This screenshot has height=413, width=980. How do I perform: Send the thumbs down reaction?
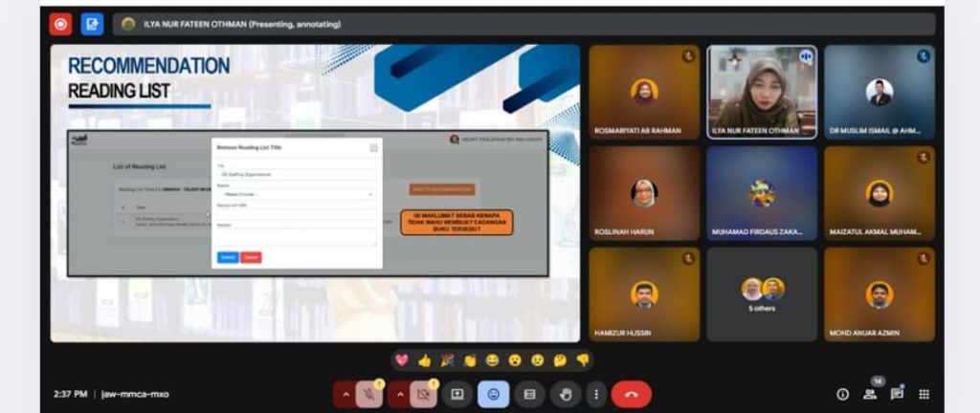point(583,360)
